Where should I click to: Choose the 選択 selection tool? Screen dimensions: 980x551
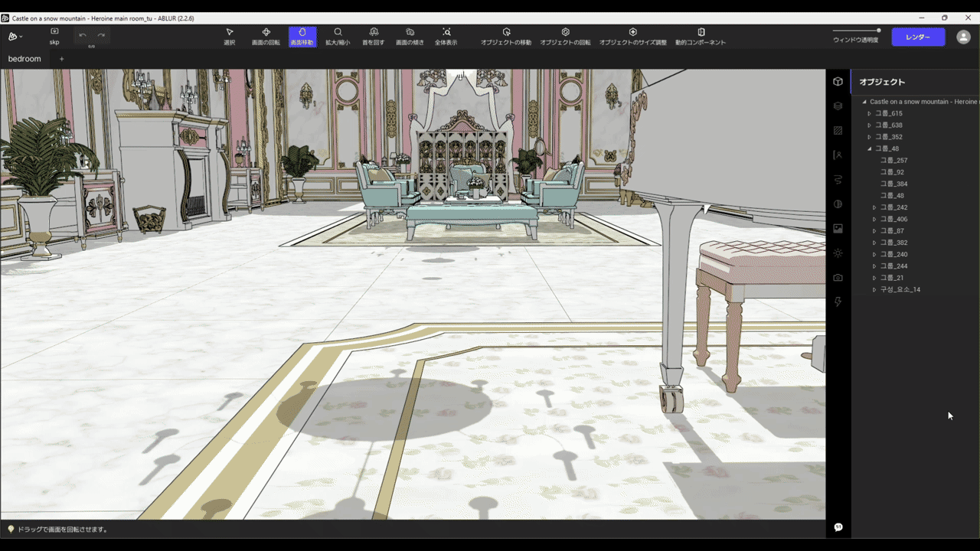[230, 37]
